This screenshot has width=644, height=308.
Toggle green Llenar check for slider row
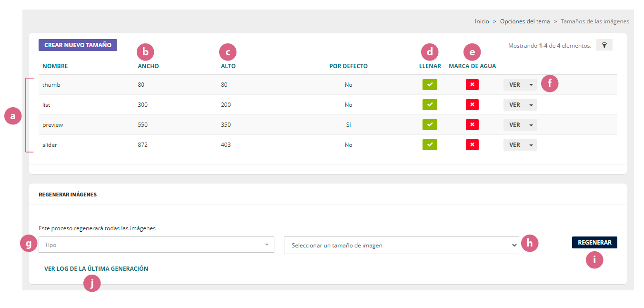[x=429, y=145]
